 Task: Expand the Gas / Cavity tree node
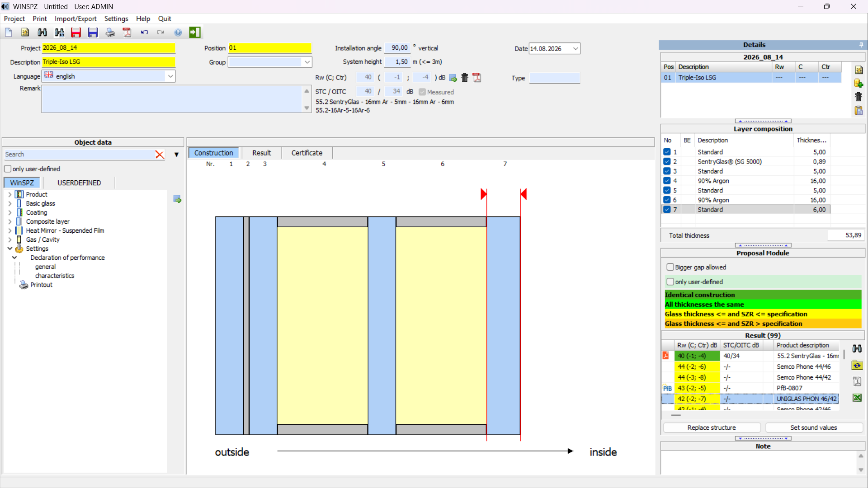[10, 239]
